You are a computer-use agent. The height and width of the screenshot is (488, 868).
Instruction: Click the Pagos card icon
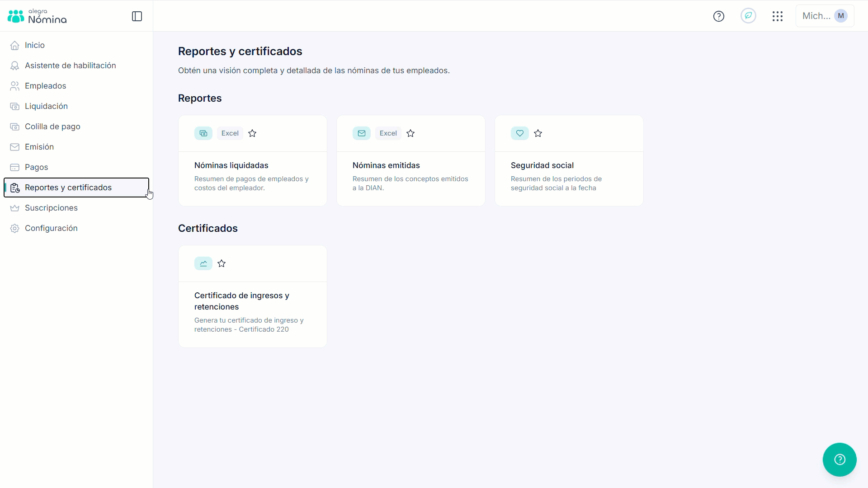(x=15, y=167)
